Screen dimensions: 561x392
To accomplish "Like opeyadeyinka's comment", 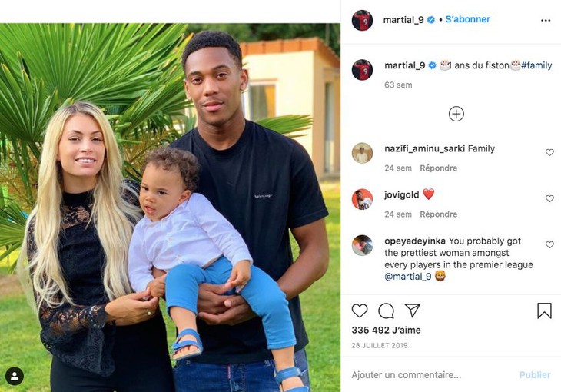I will (549, 245).
